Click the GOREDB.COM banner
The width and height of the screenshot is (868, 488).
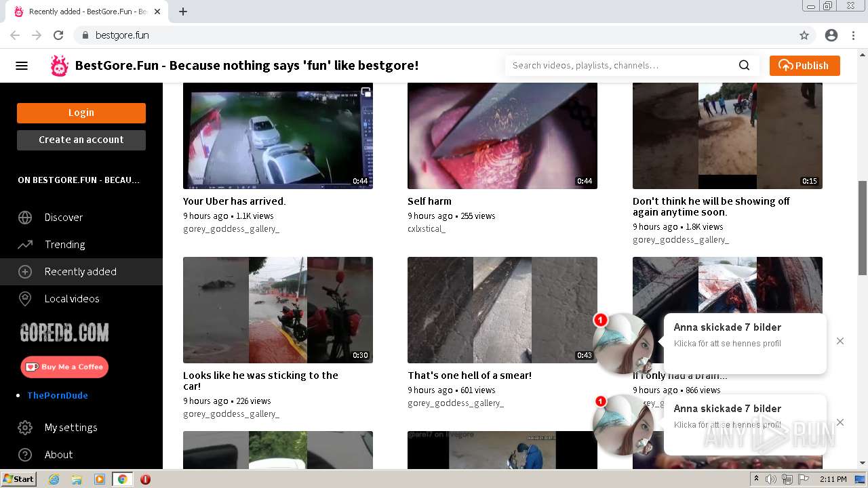pos(64,332)
